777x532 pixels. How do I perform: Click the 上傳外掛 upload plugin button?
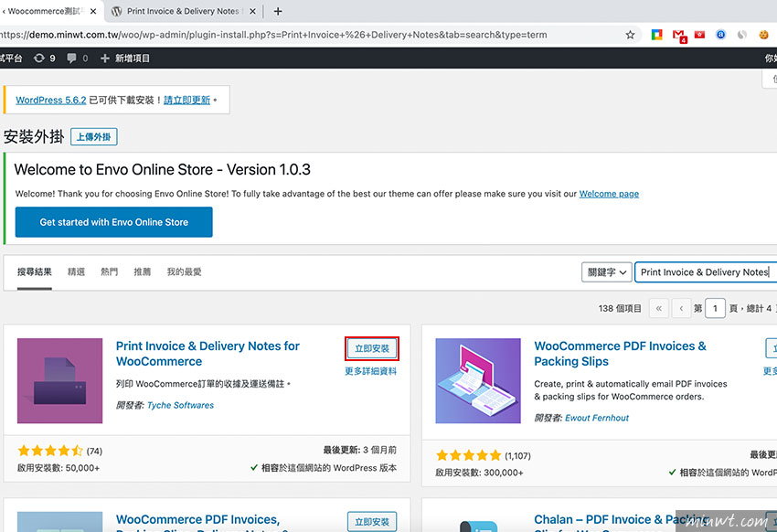click(93, 137)
